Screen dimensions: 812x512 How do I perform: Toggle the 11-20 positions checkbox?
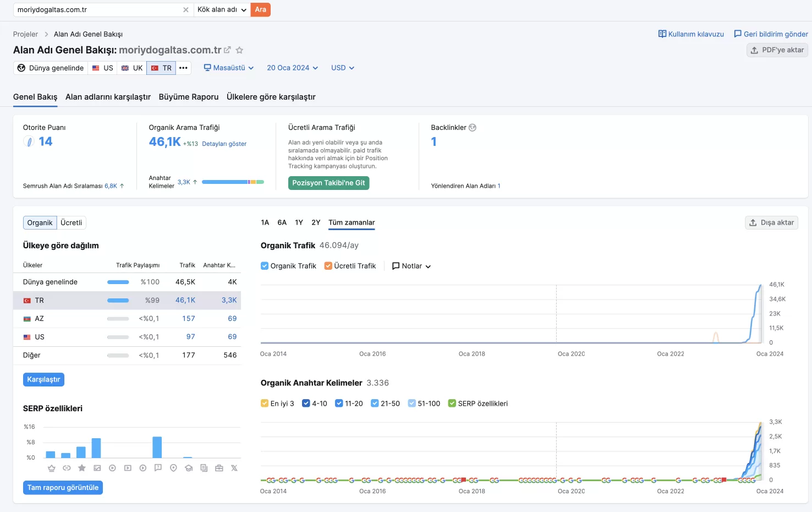click(339, 404)
